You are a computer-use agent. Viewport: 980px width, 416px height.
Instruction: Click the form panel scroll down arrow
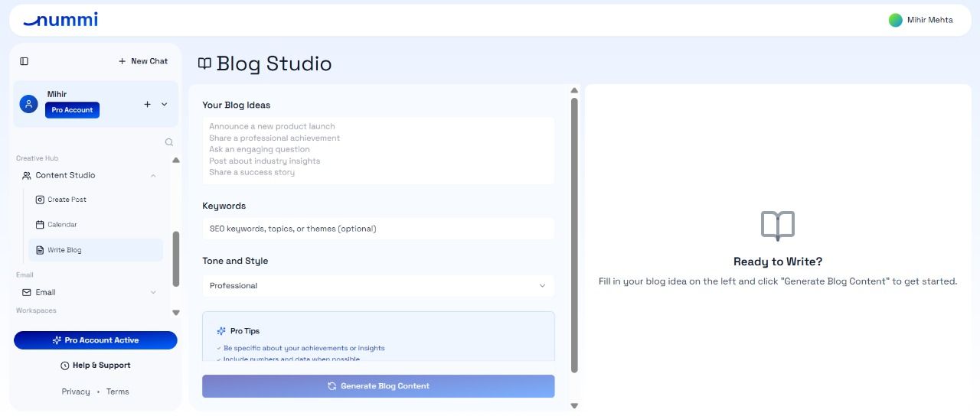coord(574,406)
